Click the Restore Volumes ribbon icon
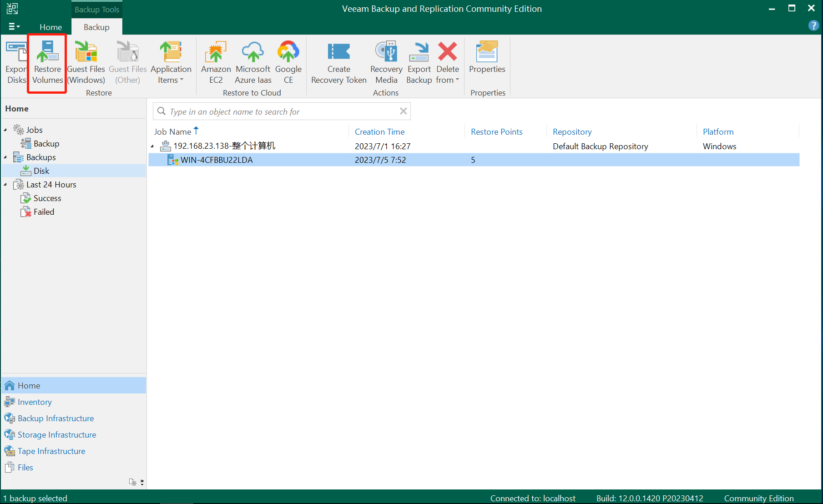The height and width of the screenshot is (504, 823). 47,62
